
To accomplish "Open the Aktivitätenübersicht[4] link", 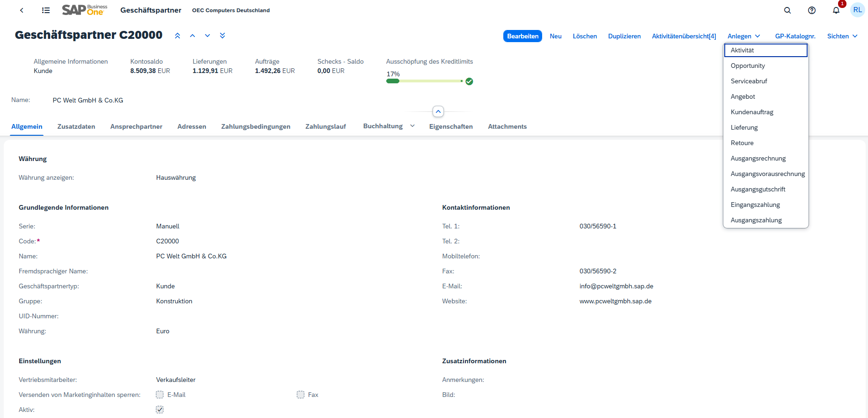I will 684,36.
